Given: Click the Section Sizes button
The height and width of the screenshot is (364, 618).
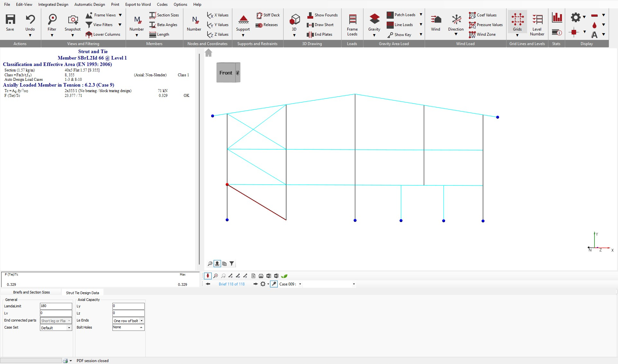Looking at the screenshot, I should pyautogui.click(x=164, y=15).
